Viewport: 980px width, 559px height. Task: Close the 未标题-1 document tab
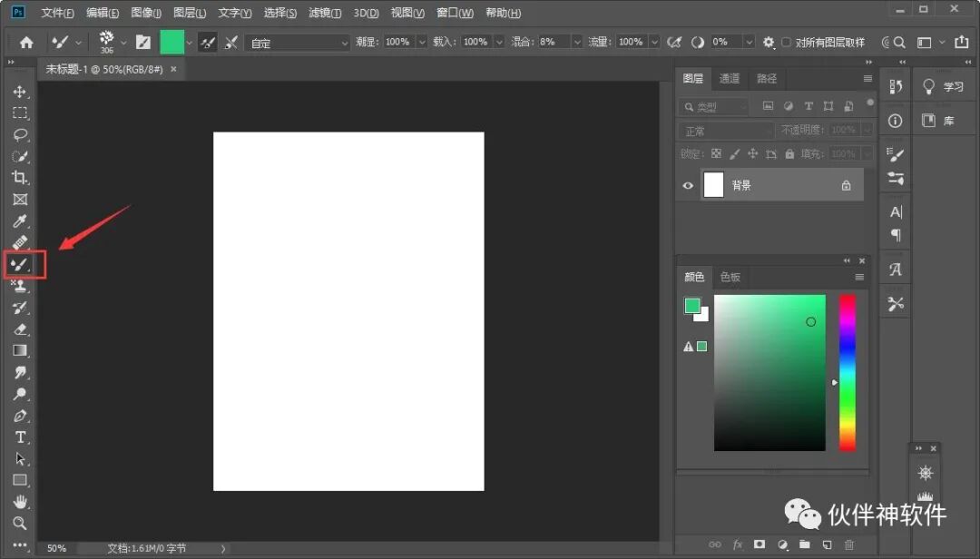tap(173, 69)
